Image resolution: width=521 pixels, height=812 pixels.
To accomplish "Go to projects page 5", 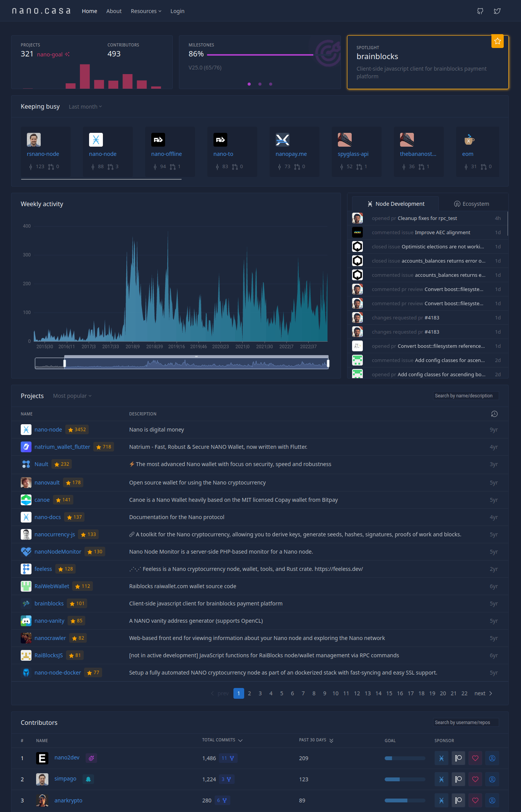I will click(x=282, y=693).
